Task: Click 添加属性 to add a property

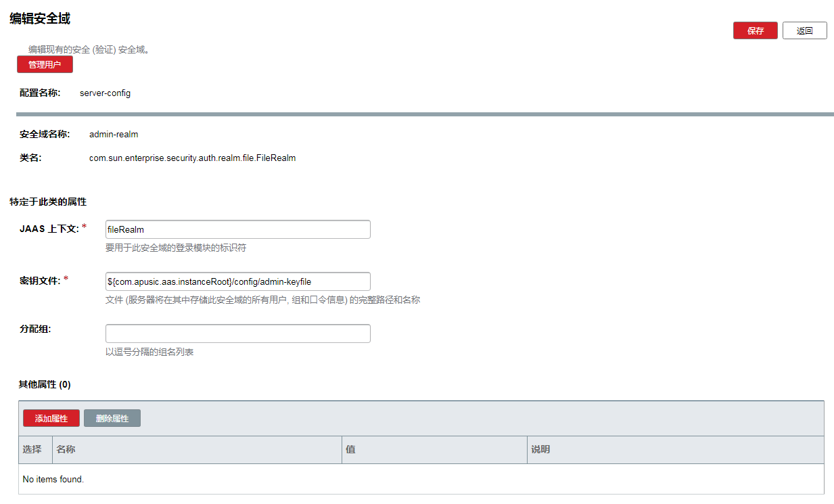Action: click(51, 419)
